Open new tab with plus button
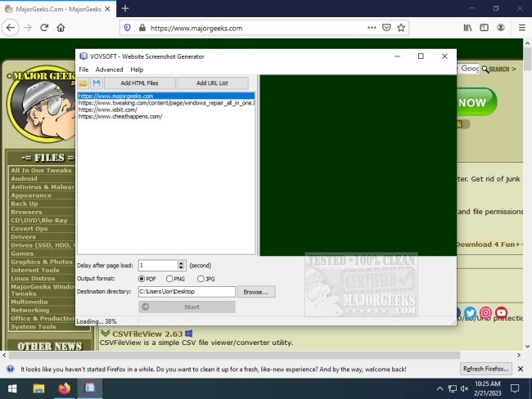The image size is (532, 399). click(125, 8)
